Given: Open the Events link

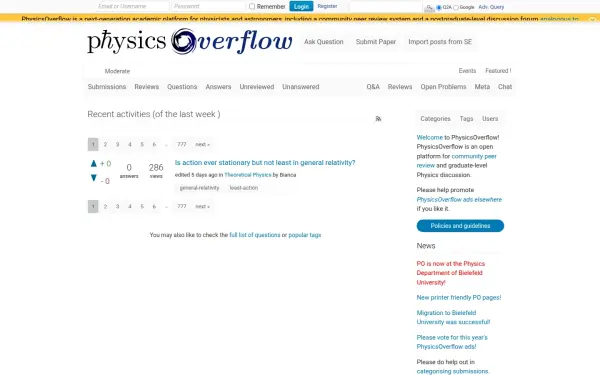Looking at the screenshot, I should coord(467,71).
